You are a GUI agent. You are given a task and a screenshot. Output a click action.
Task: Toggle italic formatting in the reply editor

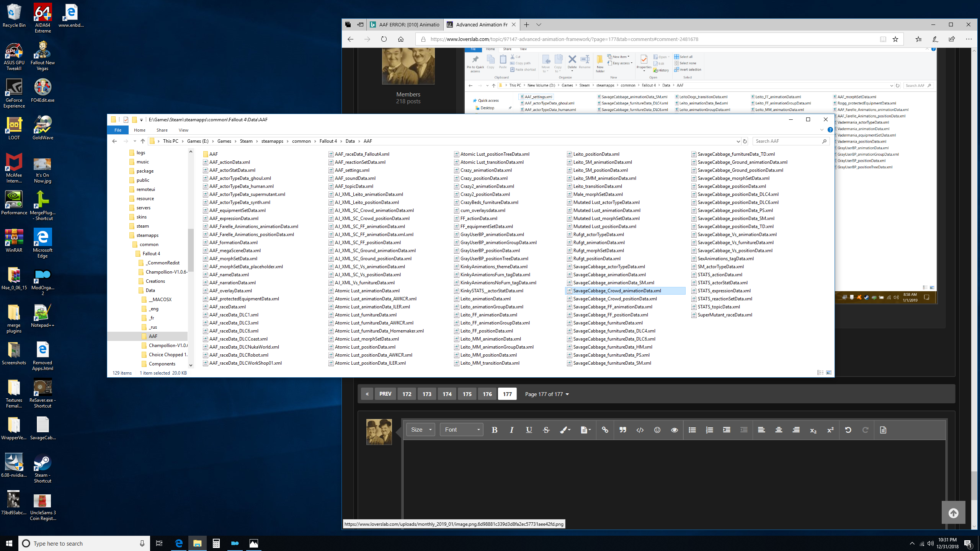click(x=511, y=430)
